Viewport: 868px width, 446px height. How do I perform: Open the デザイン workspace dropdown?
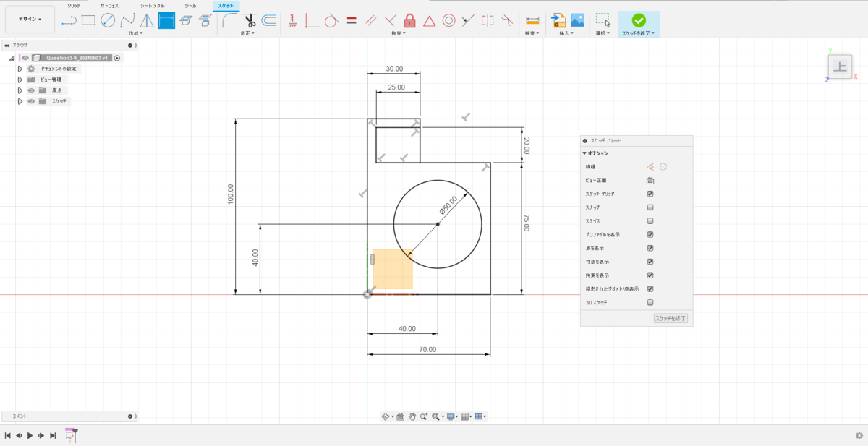click(30, 19)
